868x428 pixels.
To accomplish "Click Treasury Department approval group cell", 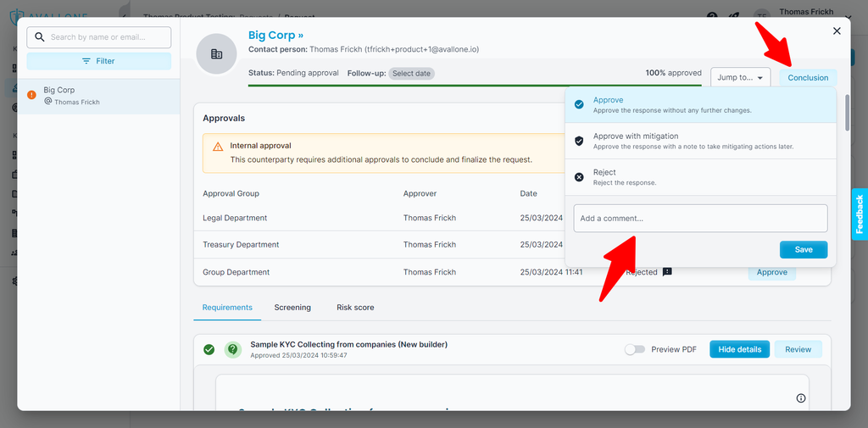I will pos(241,245).
